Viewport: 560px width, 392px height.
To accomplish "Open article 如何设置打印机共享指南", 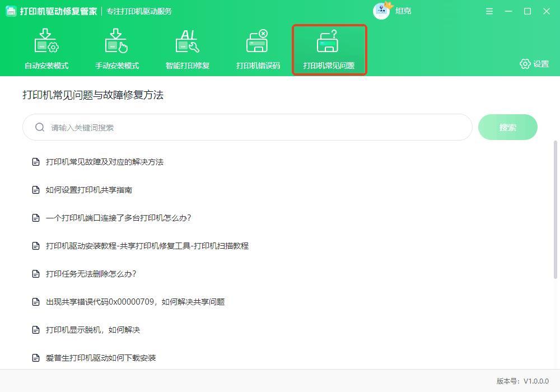I will click(88, 190).
